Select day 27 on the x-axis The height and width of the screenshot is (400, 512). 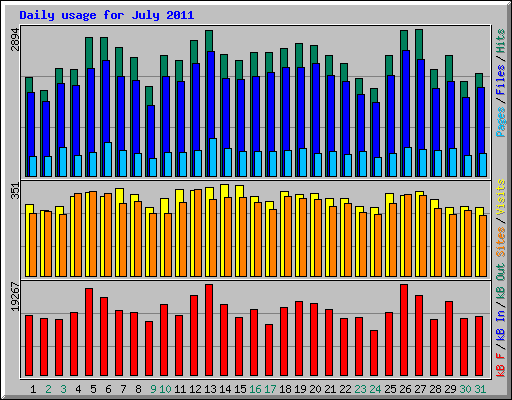420,389
